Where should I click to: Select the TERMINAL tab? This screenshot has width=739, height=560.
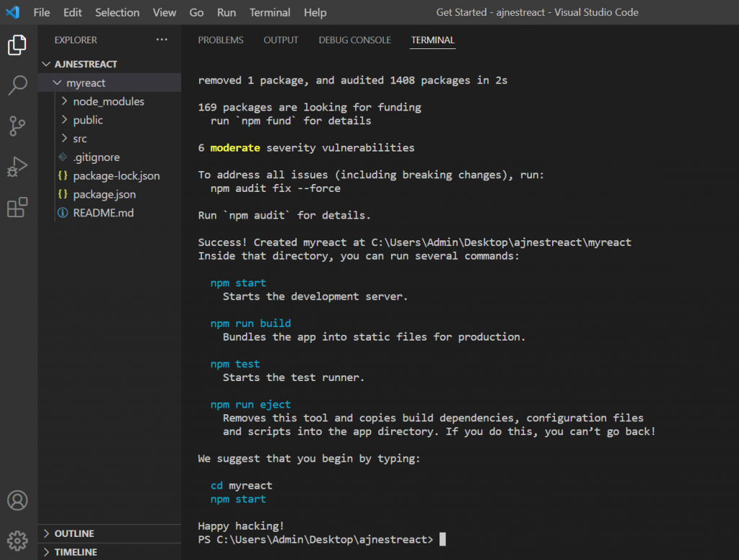click(x=433, y=40)
